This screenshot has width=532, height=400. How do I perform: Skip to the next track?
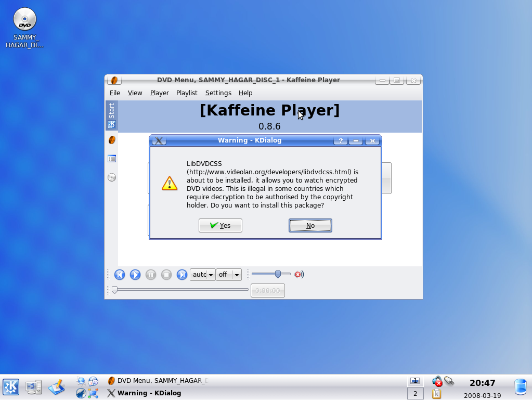[x=182, y=275]
